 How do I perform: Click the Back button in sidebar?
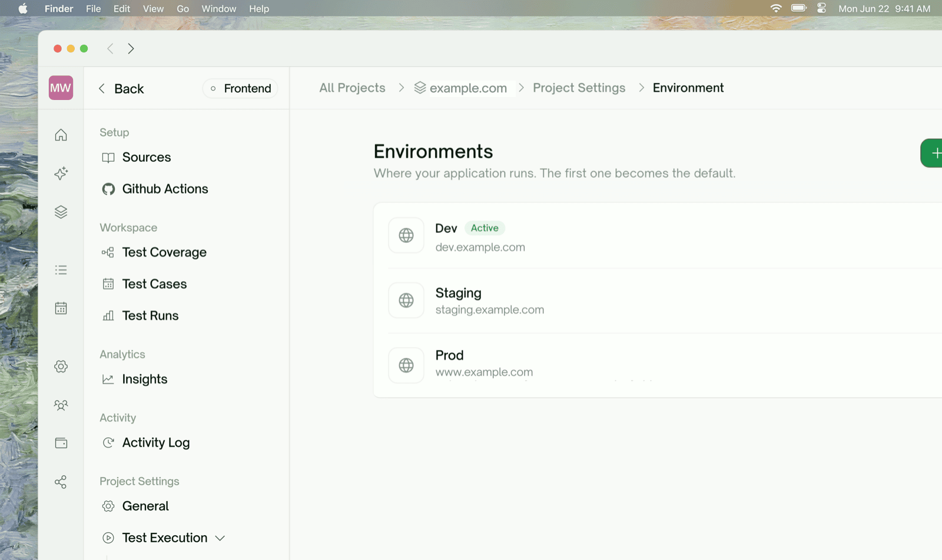121,88
